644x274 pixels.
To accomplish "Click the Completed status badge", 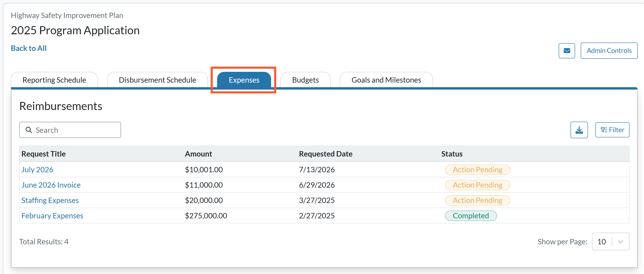I will pyautogui.click(x=471, y=216).
